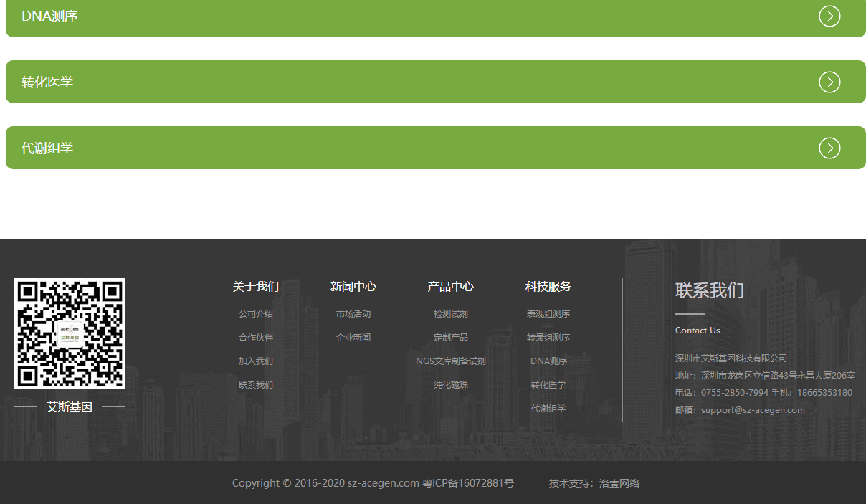866x504 pixels.
Task: Click the circled arrow on 转化医学 bar
Action: click(829, 82)
